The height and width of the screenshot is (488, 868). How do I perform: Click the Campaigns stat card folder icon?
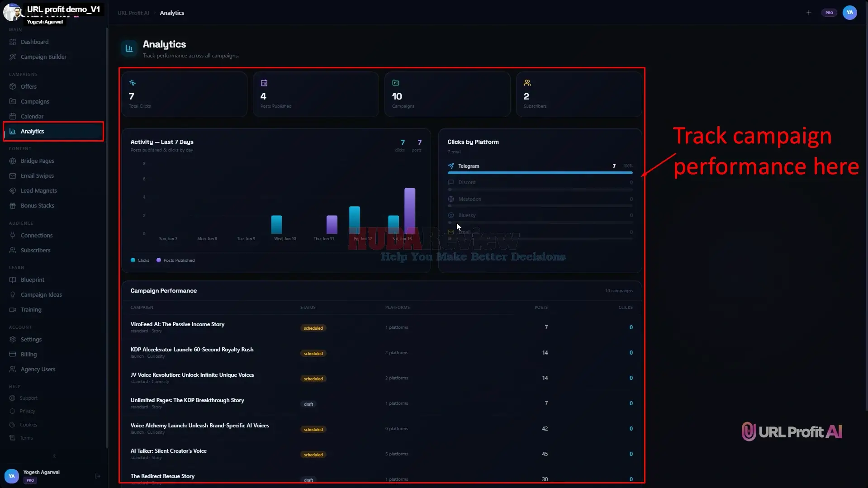(x=396, y=83)
